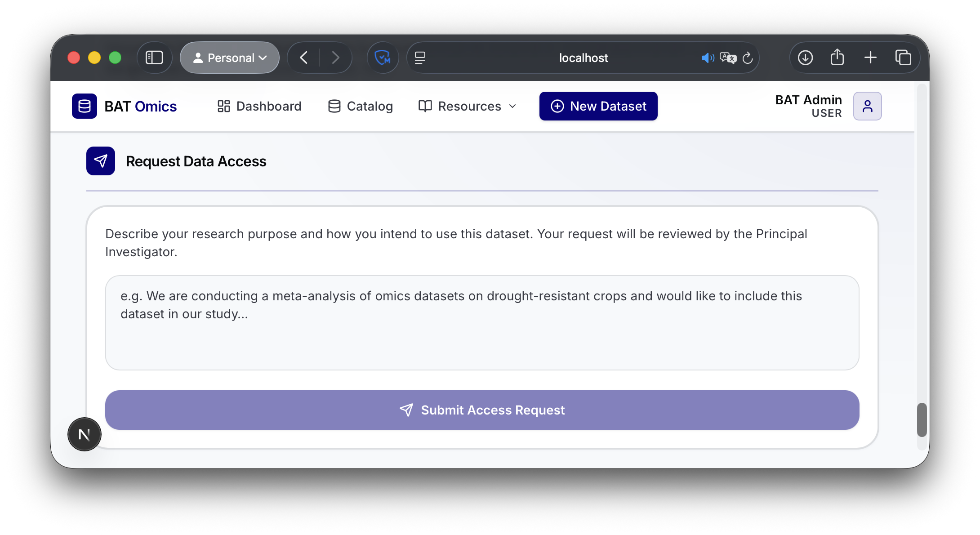The image size is (980, 535).
Task: Open the user profile avatar icon
Action: [x=868, y=106]
